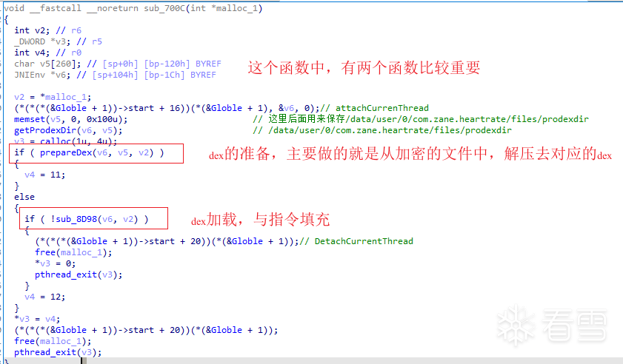Click the 'v4 = 12;' assignment
Image resolution: width=623 pixels, height=364 pixels.
click(x=45, y=297)
